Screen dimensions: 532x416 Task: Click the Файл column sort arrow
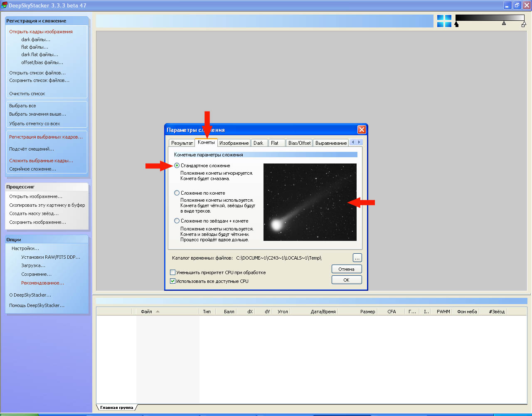coord(158,312)
